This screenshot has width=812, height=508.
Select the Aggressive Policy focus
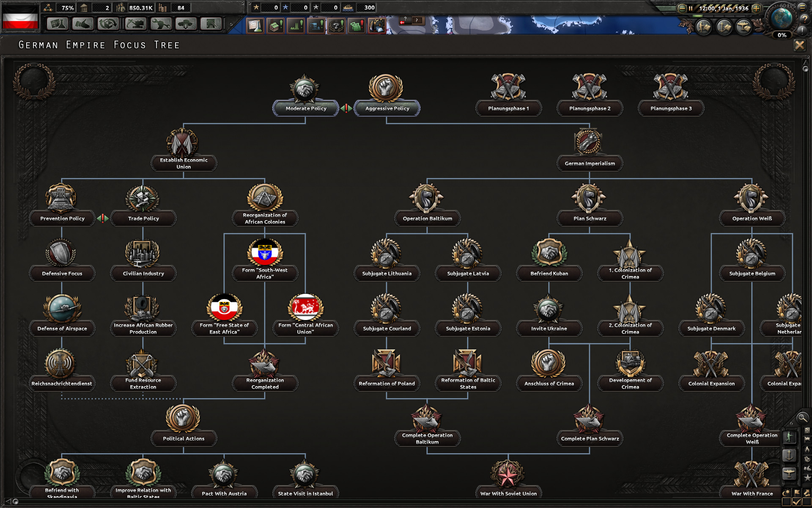point(387,108)
